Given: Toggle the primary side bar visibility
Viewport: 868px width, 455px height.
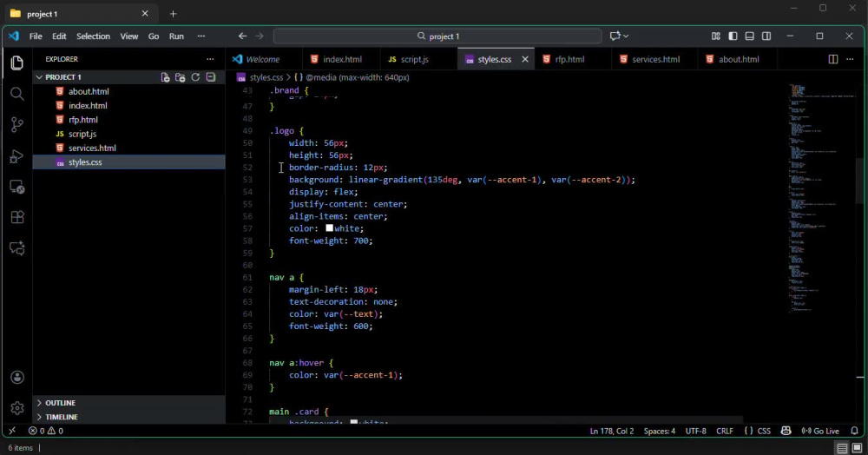Looking at the screenshot, I should (733, 36).
